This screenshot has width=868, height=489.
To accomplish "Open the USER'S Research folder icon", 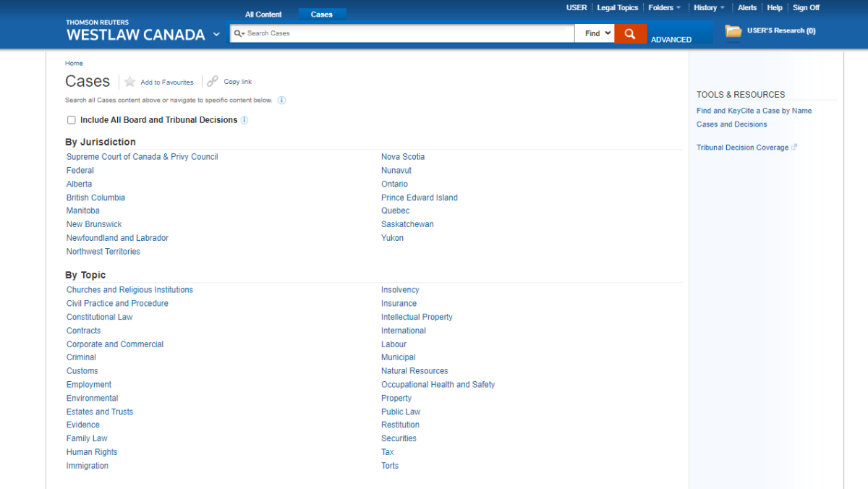I will pos(733,31).
